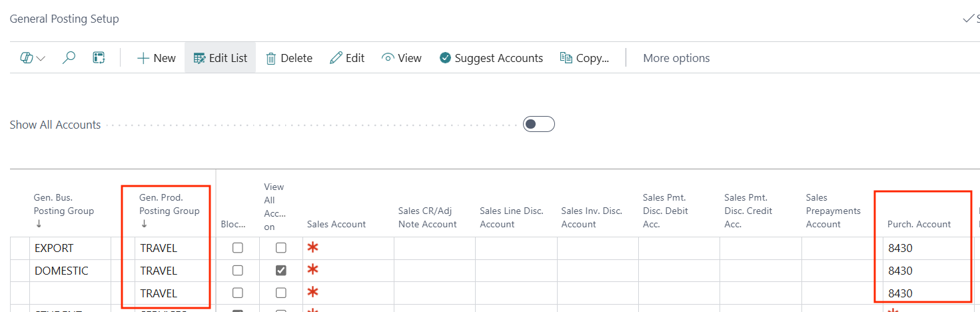Open More options menu
This screenshot has width=980, height=312.
click(676, 58)
